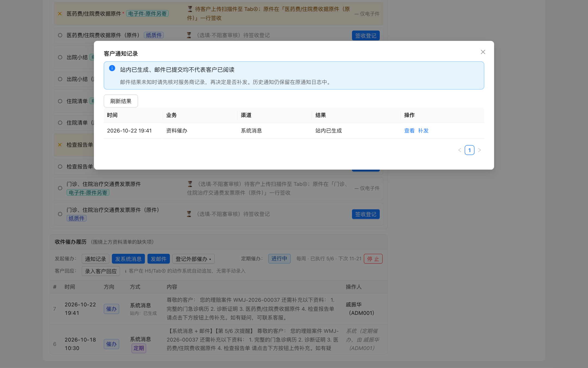Click the 催办 tag in row 7
The image size is (588, 368).
click(111, 309)
